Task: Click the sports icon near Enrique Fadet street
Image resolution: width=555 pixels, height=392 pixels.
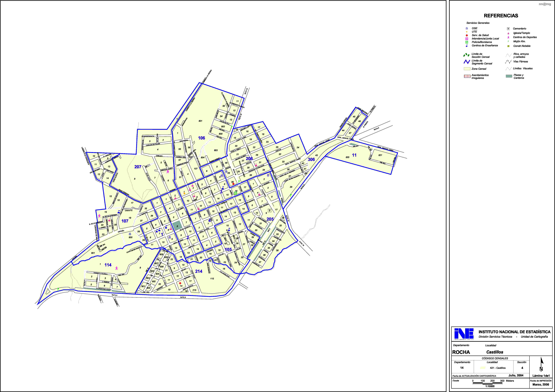Action: [x=168, y=172]
